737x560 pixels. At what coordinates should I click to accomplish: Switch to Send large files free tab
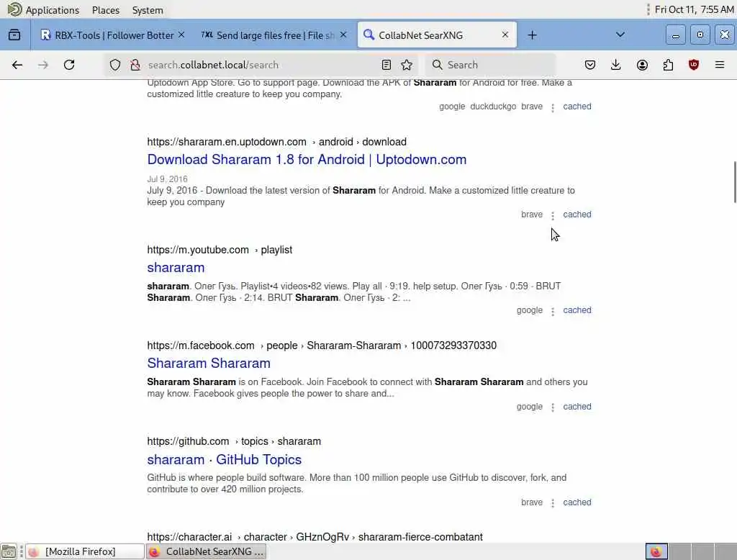(274, 35)
